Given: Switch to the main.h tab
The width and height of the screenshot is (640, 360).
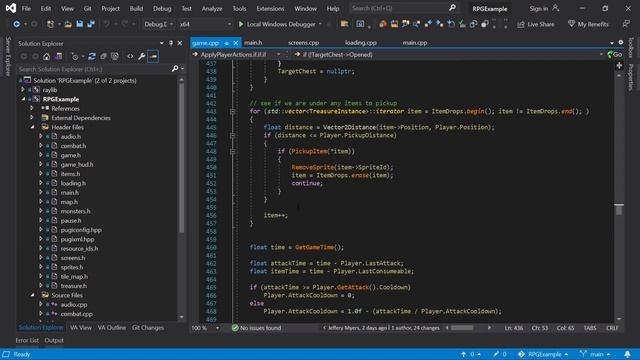Looking at the screenshot, I should tap(253, 42).
